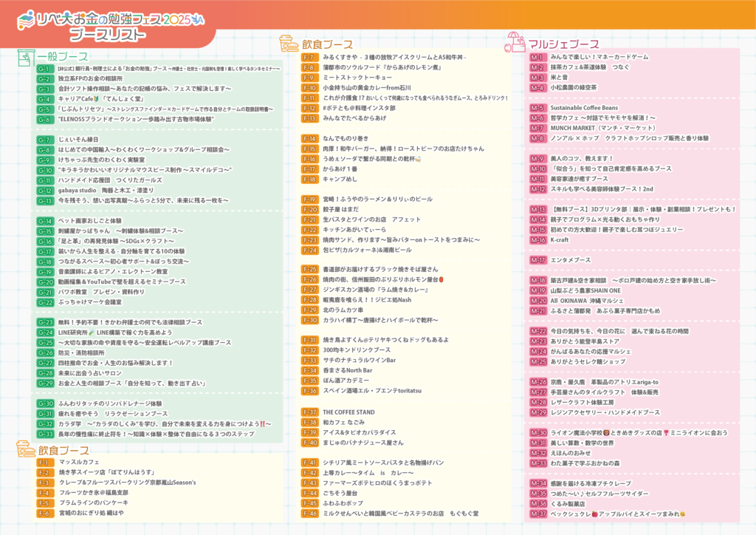Click サチのナチュラルワインBar
The height and width of the screenshot is (535, 756).
tap(348, 360)
